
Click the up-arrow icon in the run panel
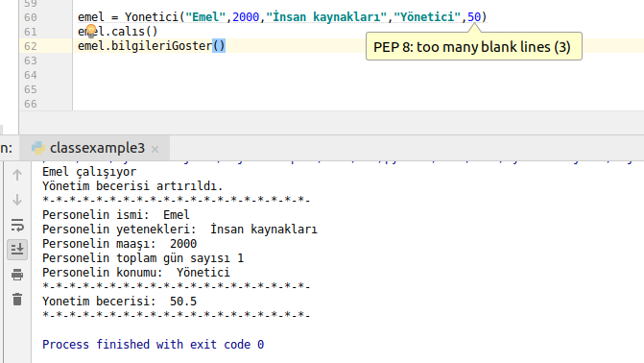click(x=17, y=175)
